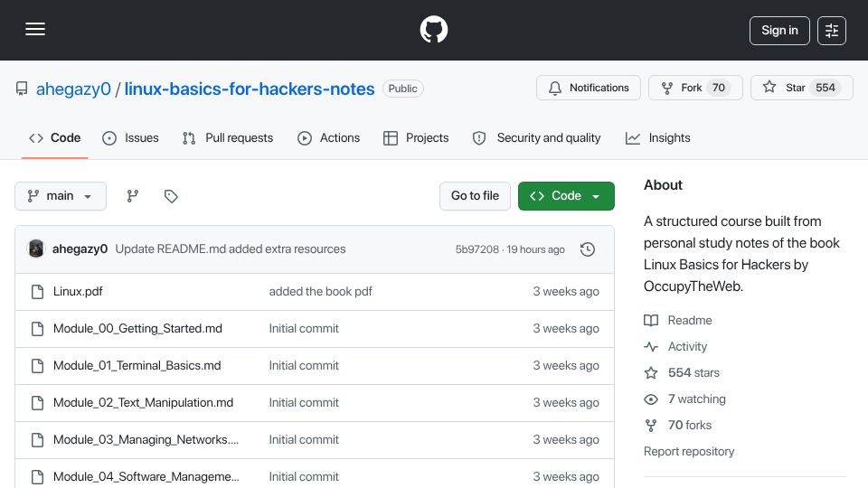868x488 pixels.
Task: Open the 'added the book pdf' commit message
Action: [x=320, y=292]
